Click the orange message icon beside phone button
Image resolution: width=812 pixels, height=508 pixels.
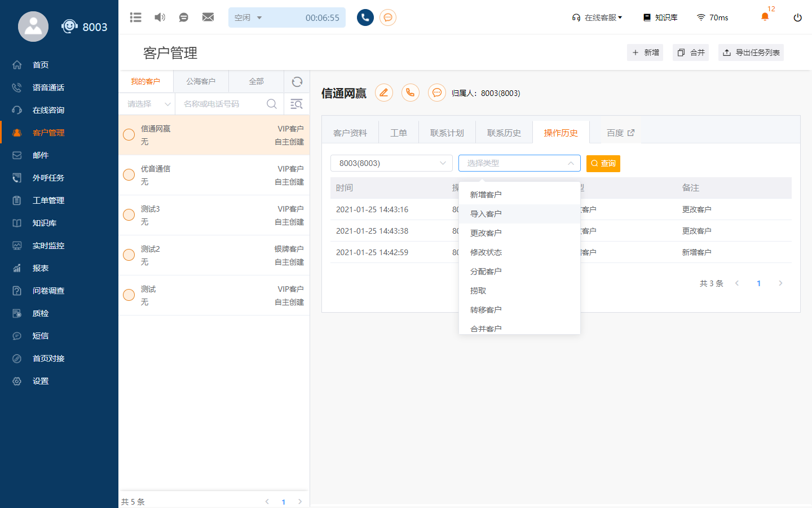(x=388, y=17)
